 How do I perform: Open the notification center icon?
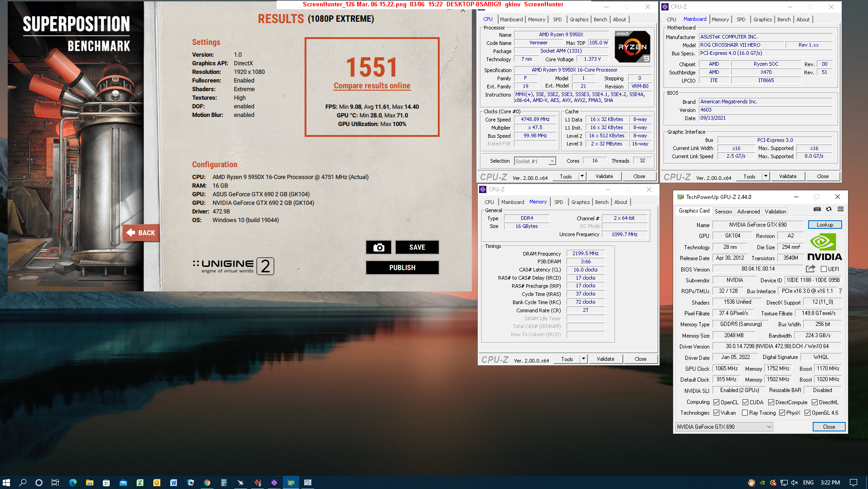[x=853, y=483]
